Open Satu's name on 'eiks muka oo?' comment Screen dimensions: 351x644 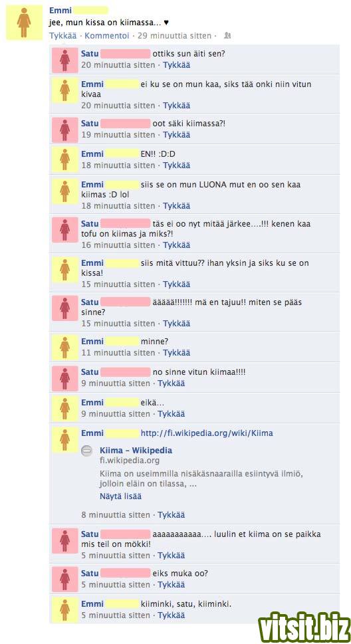[90, 574]
